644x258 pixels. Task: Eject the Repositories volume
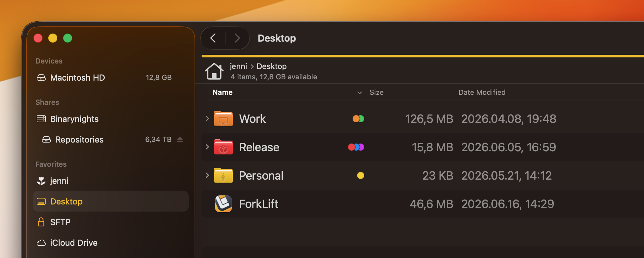click(180, 140)
